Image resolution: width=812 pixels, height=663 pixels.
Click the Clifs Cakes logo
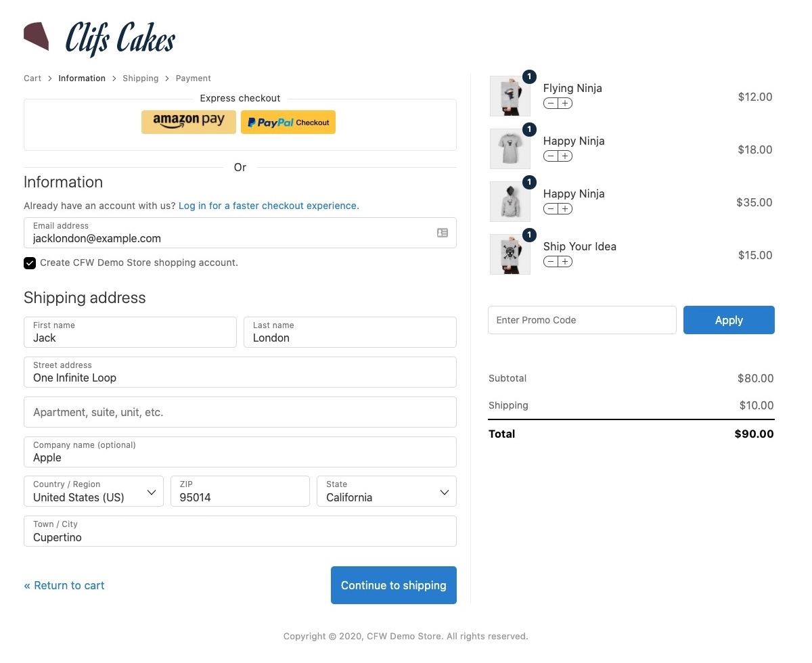click(x=100, y=38)
